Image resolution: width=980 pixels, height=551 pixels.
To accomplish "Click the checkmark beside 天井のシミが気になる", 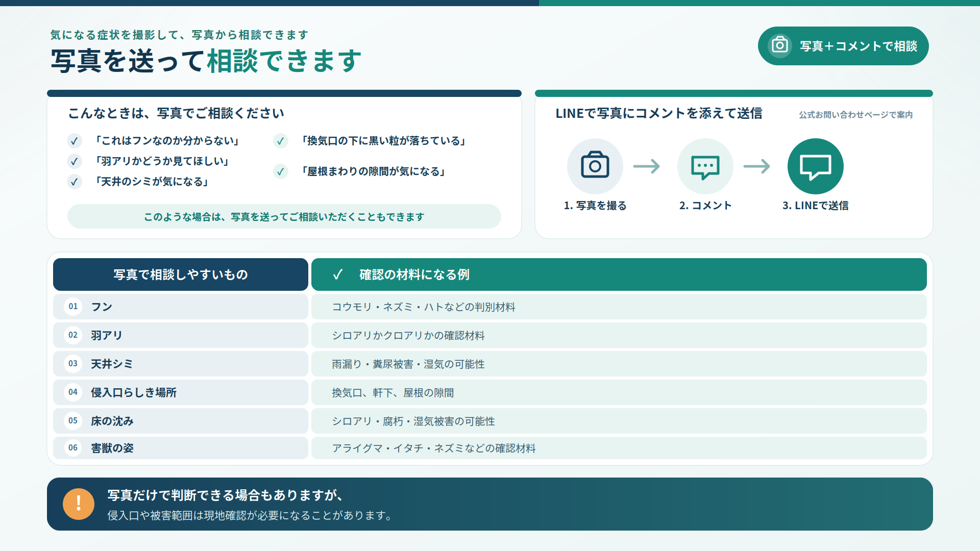I will coord(75,182).
